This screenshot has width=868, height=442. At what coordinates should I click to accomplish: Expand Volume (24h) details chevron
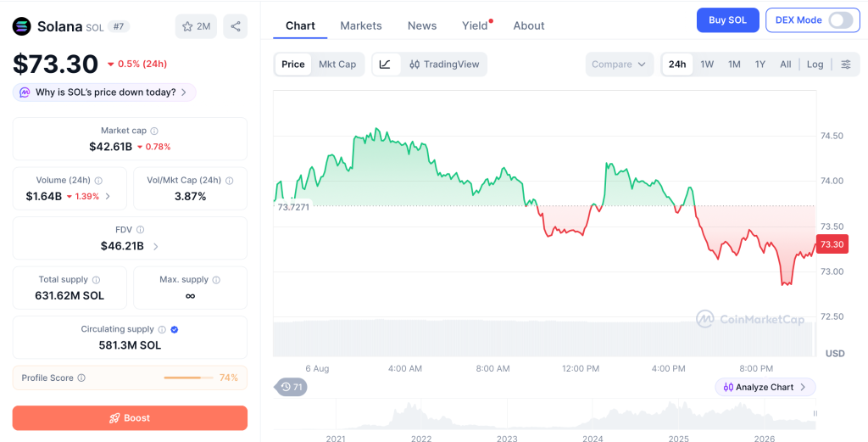(108, 196)
